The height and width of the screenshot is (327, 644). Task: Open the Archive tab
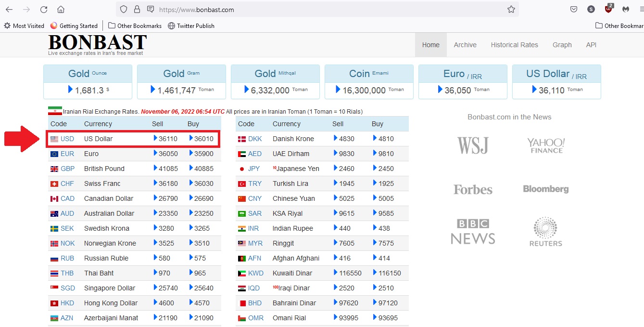(465, 45)
